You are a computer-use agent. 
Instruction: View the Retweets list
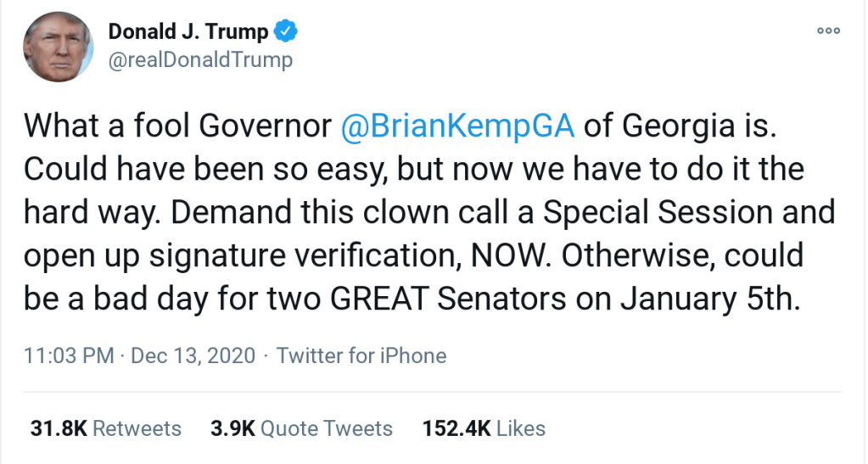(x=137, y=428)
